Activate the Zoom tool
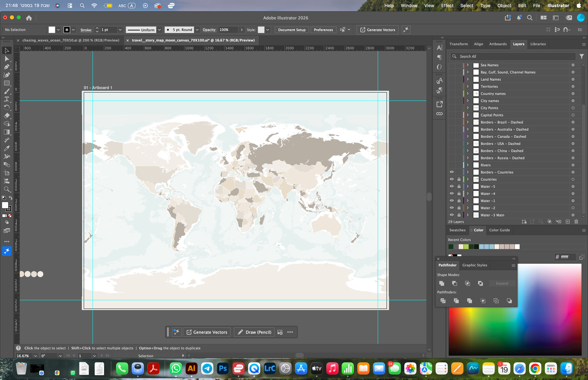The height and width of the screenshot is (380, 588). point(7,189)
